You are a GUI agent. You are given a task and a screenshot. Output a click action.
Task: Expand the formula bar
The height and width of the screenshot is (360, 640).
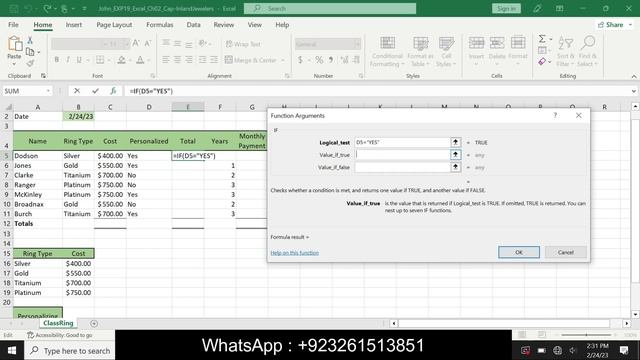[x=633, y=91]
